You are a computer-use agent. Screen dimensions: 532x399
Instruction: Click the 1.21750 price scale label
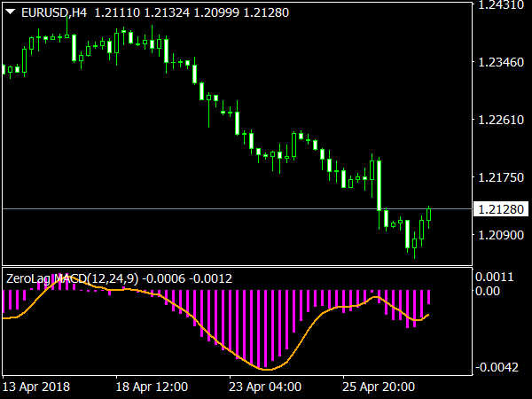click(501, 177)
